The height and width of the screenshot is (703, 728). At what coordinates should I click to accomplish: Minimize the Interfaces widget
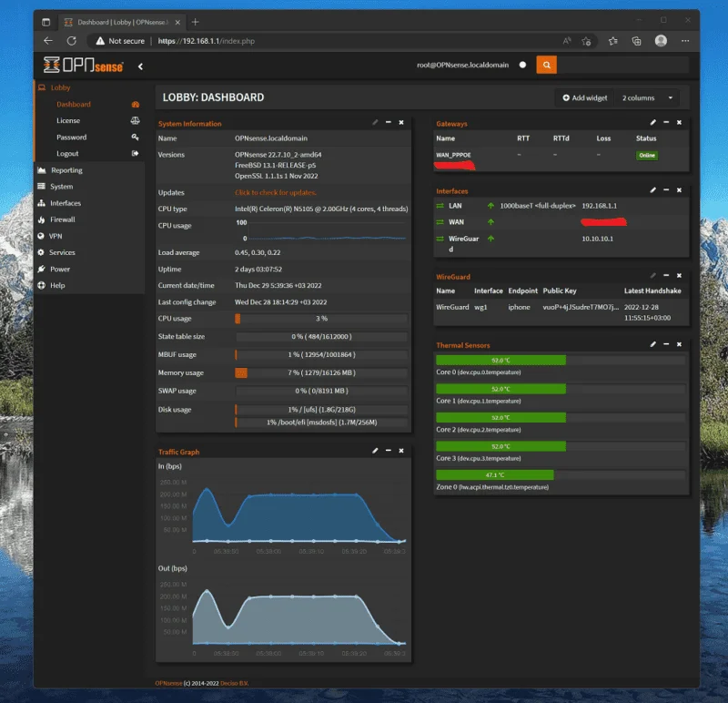(666, 190)
